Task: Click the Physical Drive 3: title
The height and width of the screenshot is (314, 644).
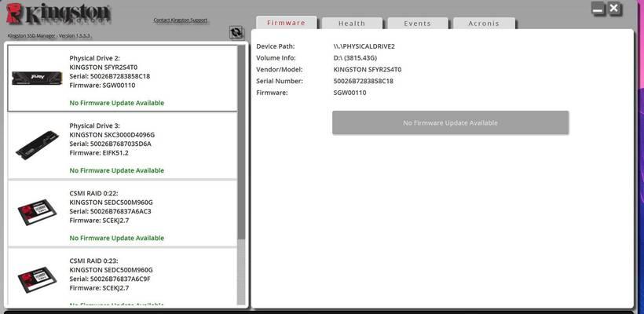Action: pos(94,126)
